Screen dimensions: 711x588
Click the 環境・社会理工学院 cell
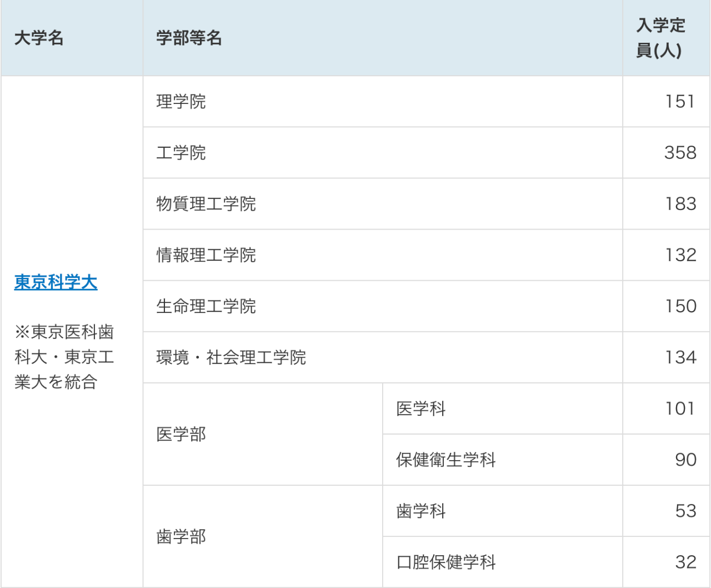[231, 357]
